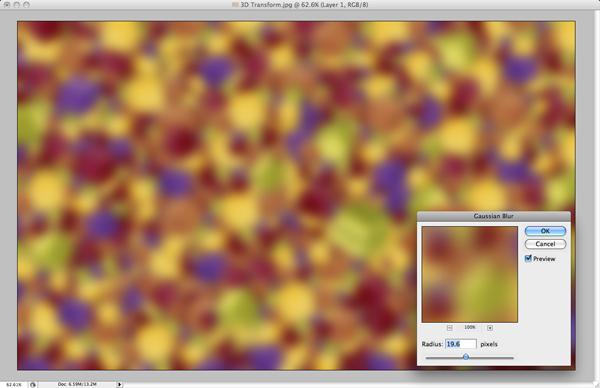Zoom in the blur preview thumbnail

tap(490, 328)
